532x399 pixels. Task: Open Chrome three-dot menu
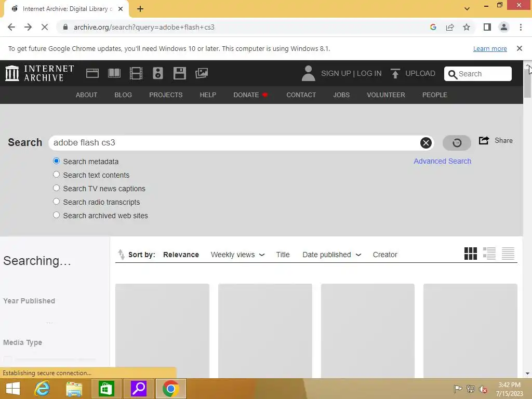pos(521,27)
